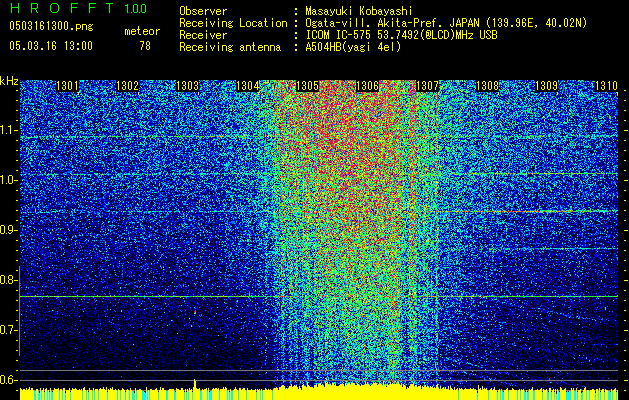Click the Receiving antenna label

click(x=230, y=47)
